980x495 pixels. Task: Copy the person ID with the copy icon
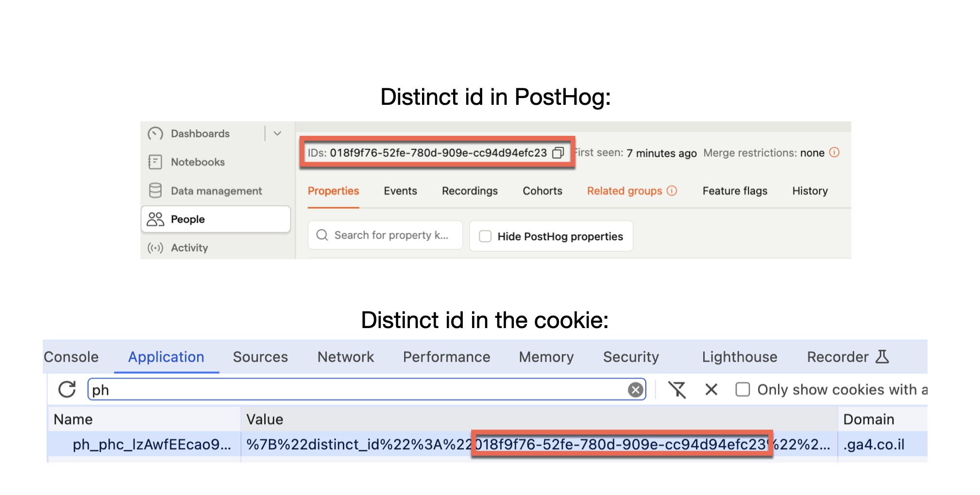pos(558,153)
